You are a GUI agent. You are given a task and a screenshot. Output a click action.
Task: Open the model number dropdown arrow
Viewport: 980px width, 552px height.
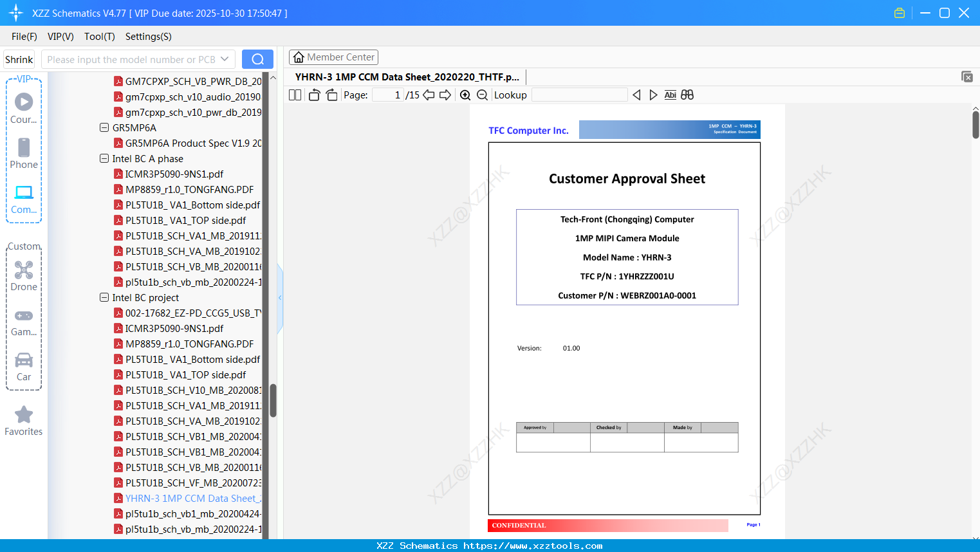pyautogui.click(x=225, y=59)
